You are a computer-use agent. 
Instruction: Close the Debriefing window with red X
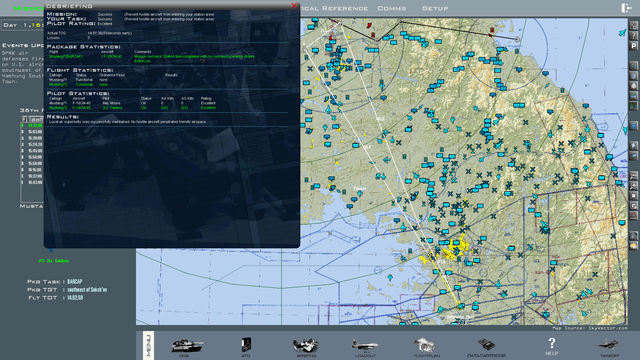tap(294, 5)
